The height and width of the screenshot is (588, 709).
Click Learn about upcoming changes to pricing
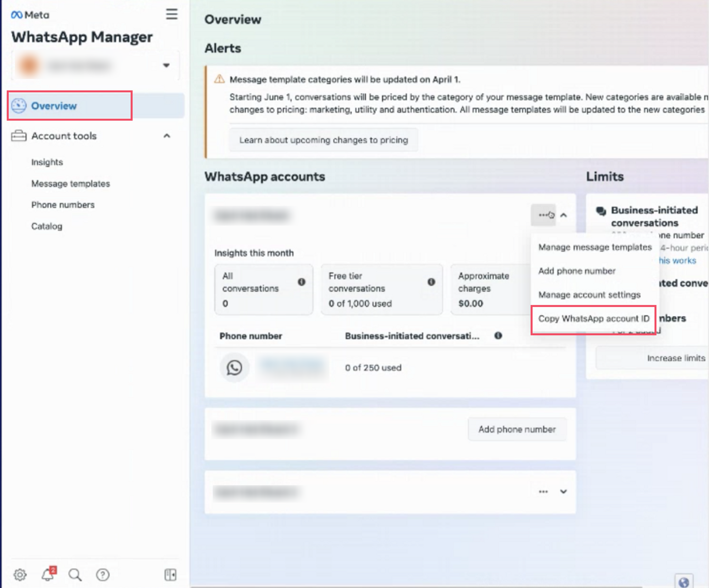324,140
